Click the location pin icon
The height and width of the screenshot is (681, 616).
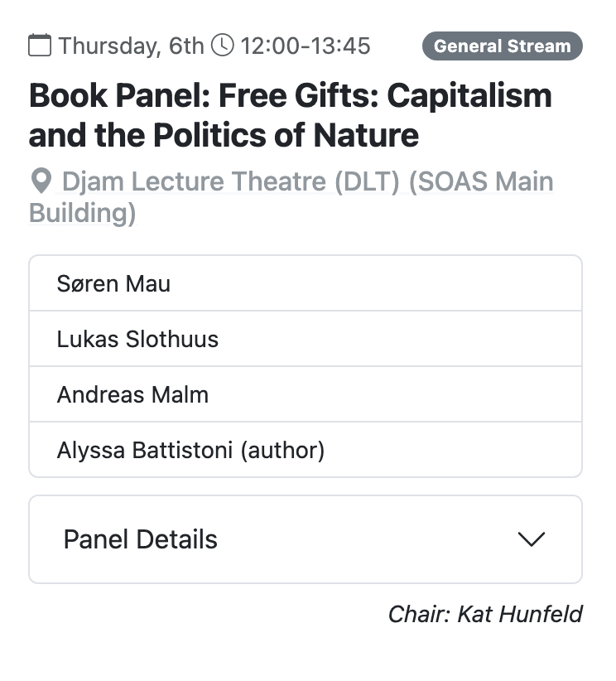[x=41, y=180]
